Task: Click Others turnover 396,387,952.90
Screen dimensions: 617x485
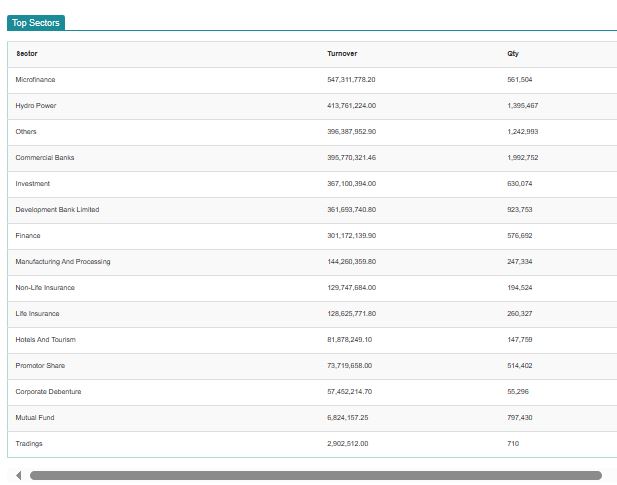Action: [x=351, y=132]
